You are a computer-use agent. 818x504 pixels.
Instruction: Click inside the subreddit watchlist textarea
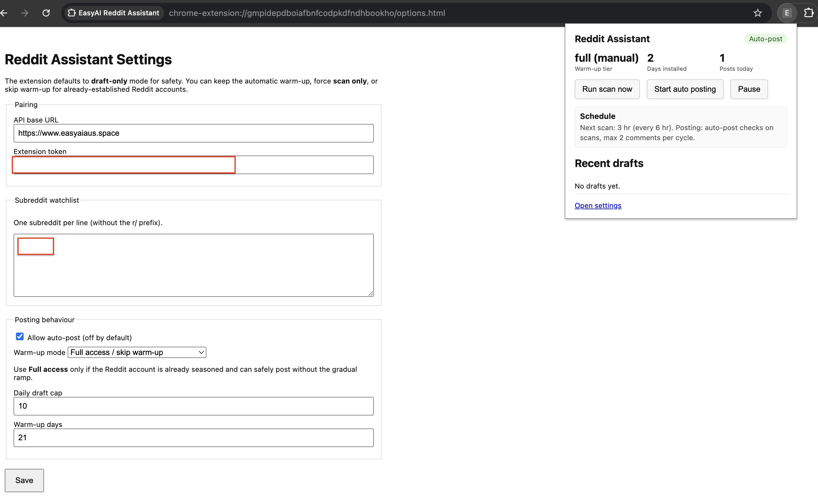[x=193, y=265]
